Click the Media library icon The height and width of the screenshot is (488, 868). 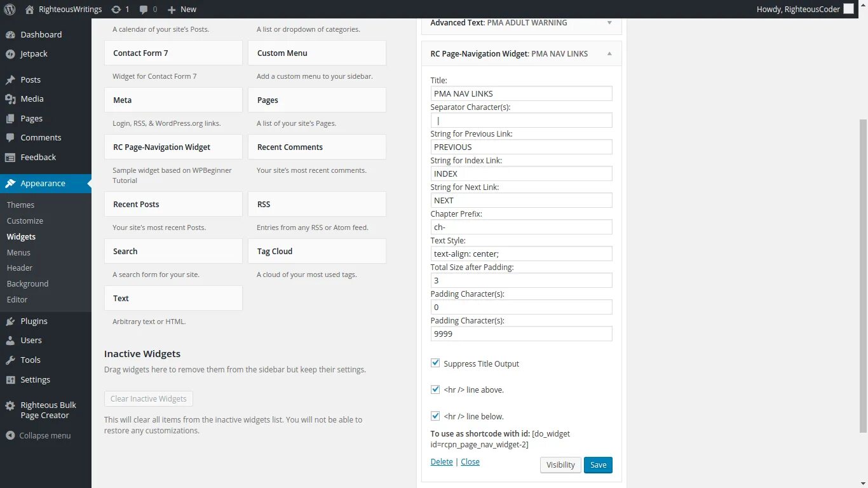tap(10, 99)
